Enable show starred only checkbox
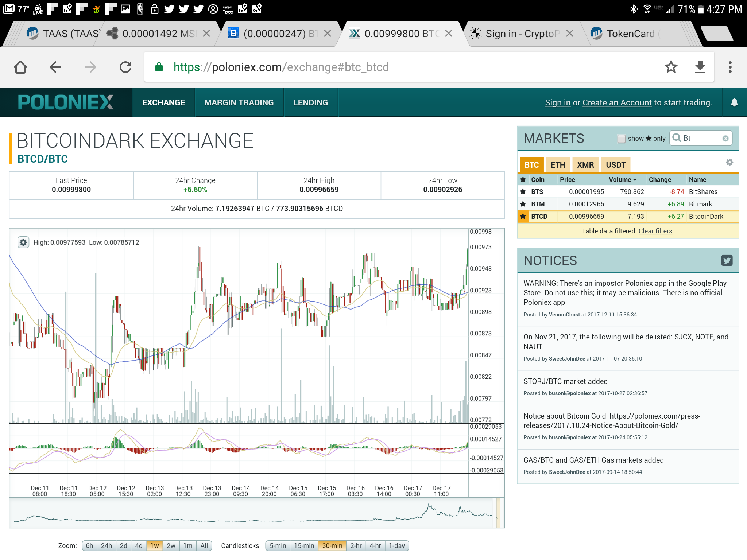 [x=621, y=139]
